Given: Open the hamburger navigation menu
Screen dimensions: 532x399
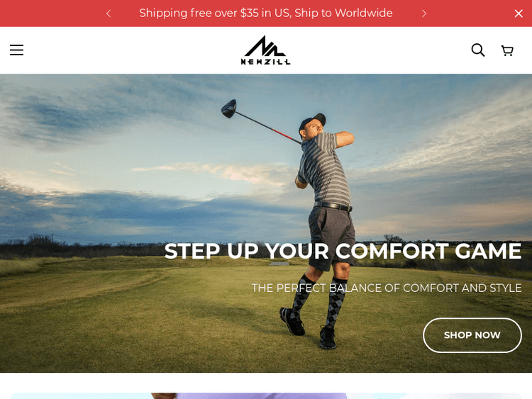Looking at the screenshot, I should 16,50.
